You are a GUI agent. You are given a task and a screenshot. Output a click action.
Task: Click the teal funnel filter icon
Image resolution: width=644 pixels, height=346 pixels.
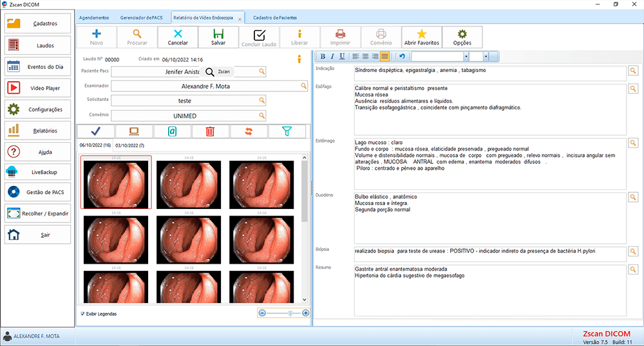[x=287, y=131]
